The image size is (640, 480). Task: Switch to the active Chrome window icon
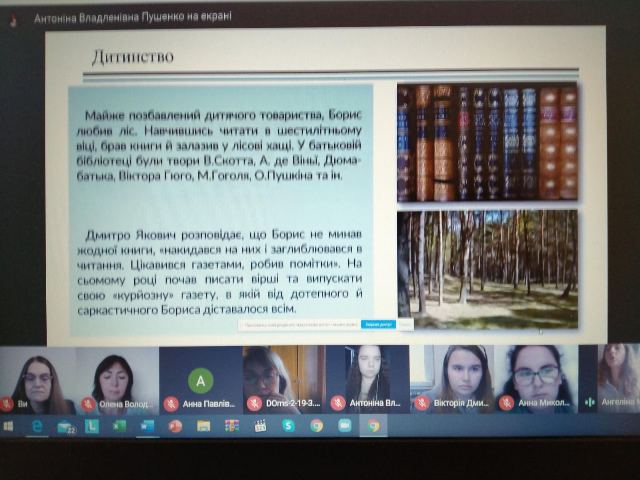coord(373,426)
